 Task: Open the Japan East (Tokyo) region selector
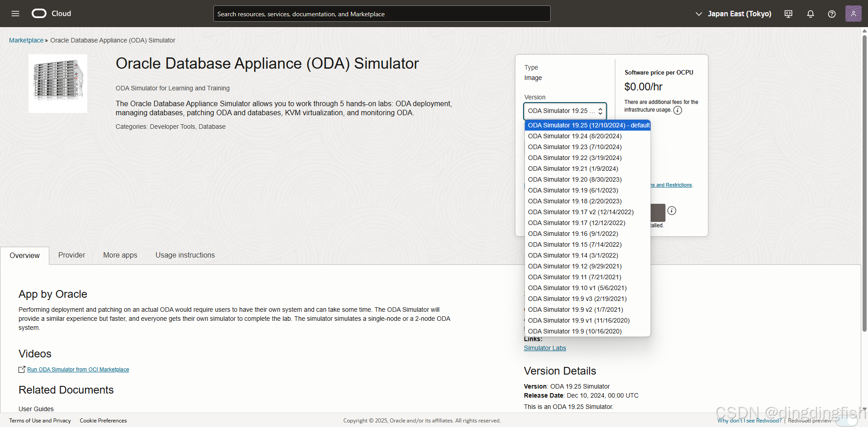click(733, 14)
